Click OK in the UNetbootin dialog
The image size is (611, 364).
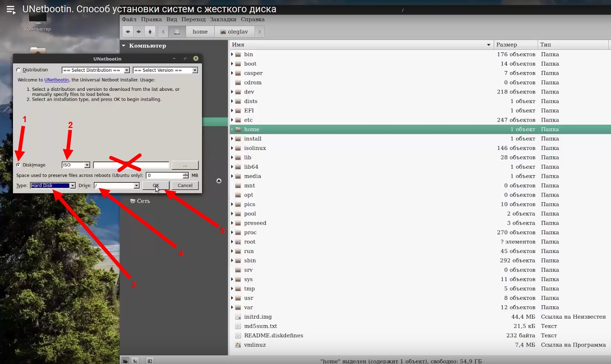tap(156, 185)
